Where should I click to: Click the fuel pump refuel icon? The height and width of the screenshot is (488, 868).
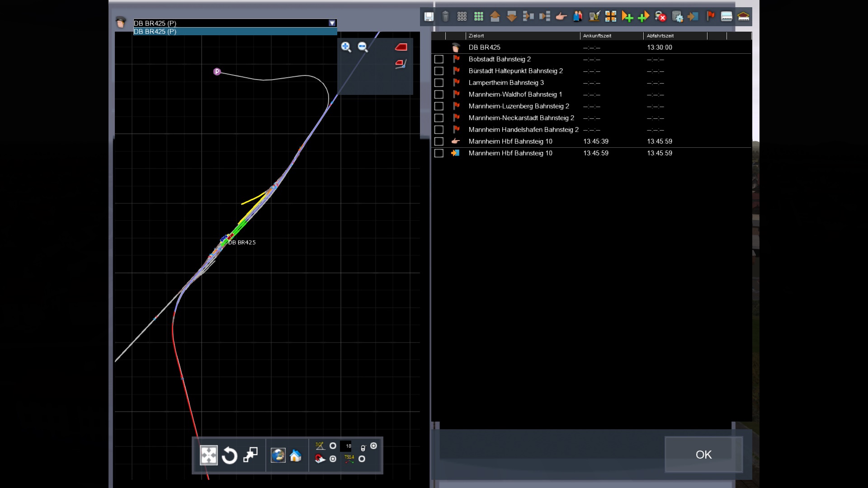(x=594, y=17)
